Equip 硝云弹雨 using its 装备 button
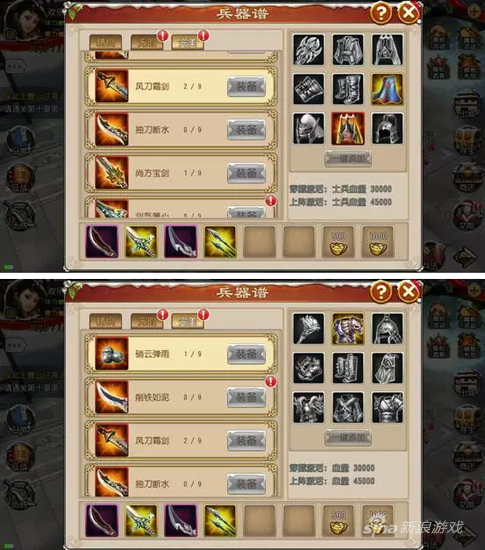Image resolution: width=485 pixels, height=550 pixels. (246, 354)
